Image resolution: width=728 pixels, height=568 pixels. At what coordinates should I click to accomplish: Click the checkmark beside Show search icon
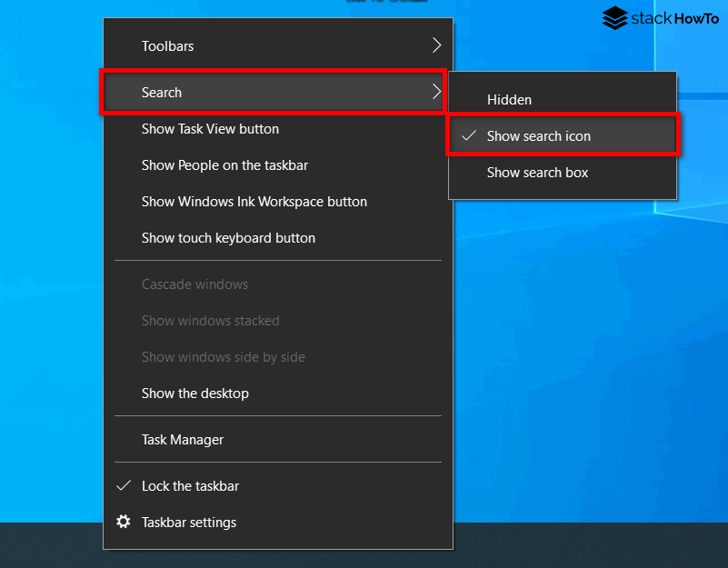[x=469, y=135]
